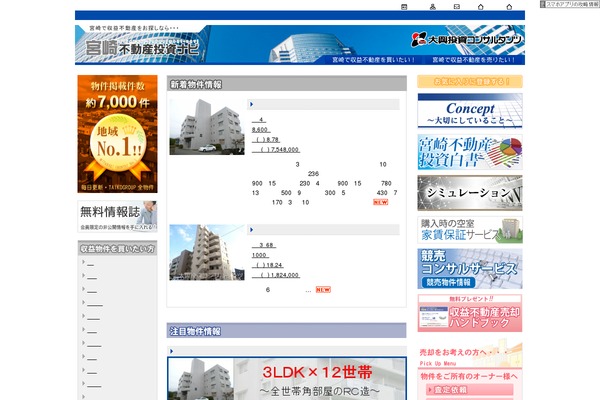600x400 pixels.
Task: Click the blue arrow above the 1000 listing
Action: coord(251,230)
